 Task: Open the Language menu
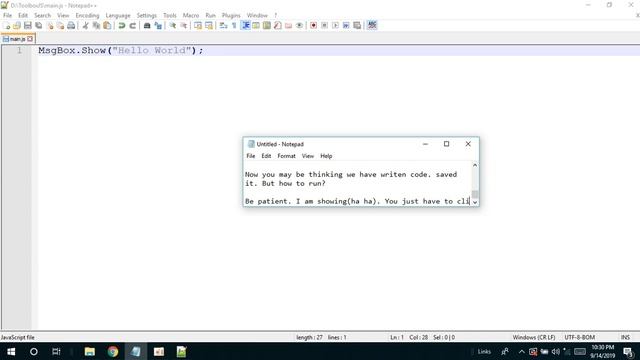(x=118, y=16)
